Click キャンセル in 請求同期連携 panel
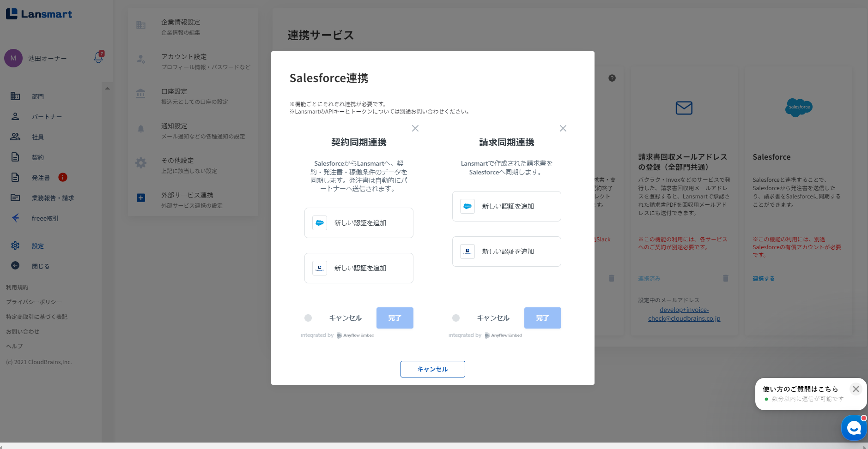Viewport: 868px width, 449px height. pyautogui.click(x=493, y=318)
